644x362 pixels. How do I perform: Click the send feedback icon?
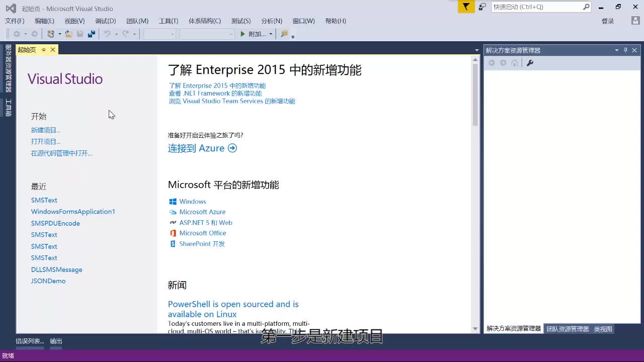(482, 7)
